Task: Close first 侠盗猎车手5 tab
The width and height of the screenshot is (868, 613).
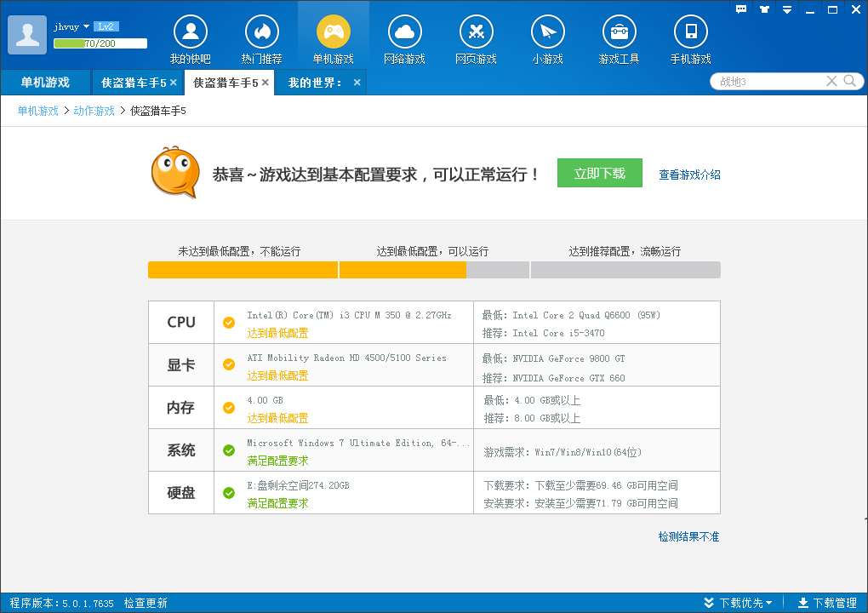Action: (174, 83)
